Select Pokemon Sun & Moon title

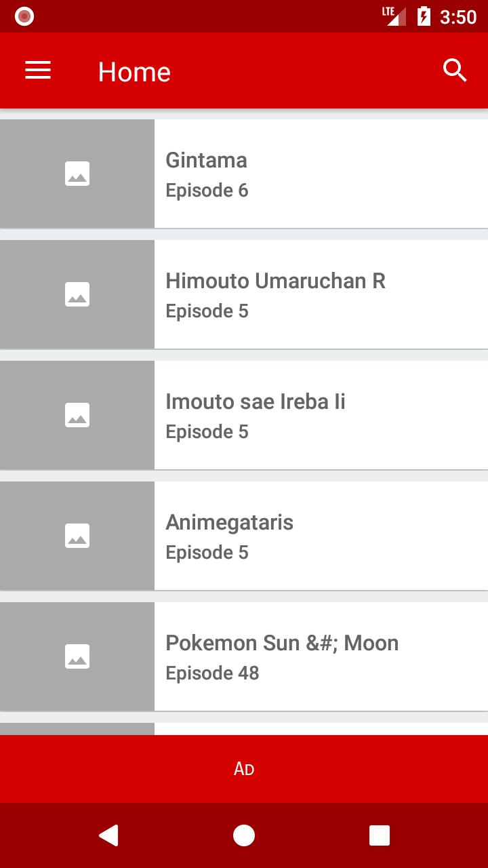click(282, 643)
